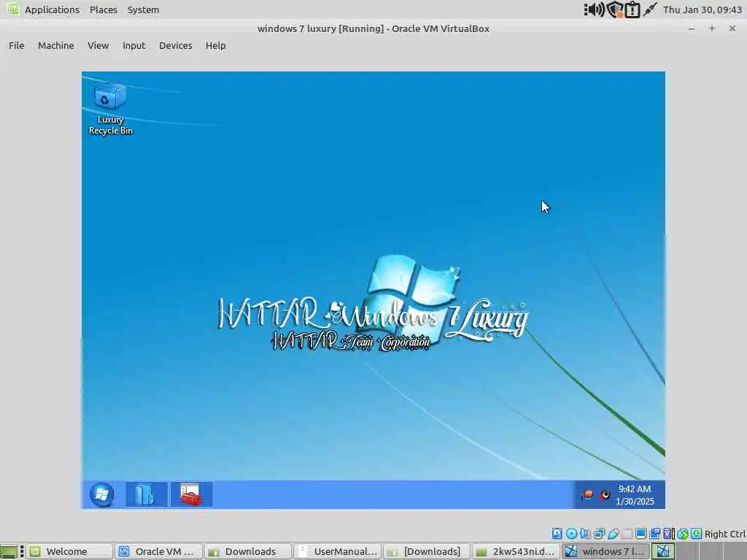Open the Machine menu

55,46
